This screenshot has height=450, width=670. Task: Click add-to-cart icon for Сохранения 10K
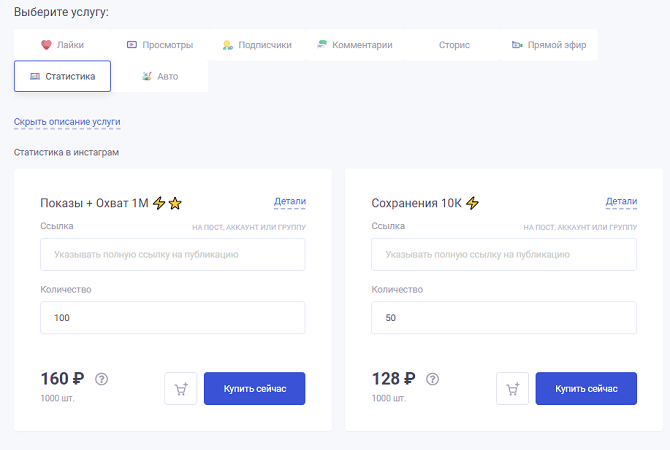512,389
